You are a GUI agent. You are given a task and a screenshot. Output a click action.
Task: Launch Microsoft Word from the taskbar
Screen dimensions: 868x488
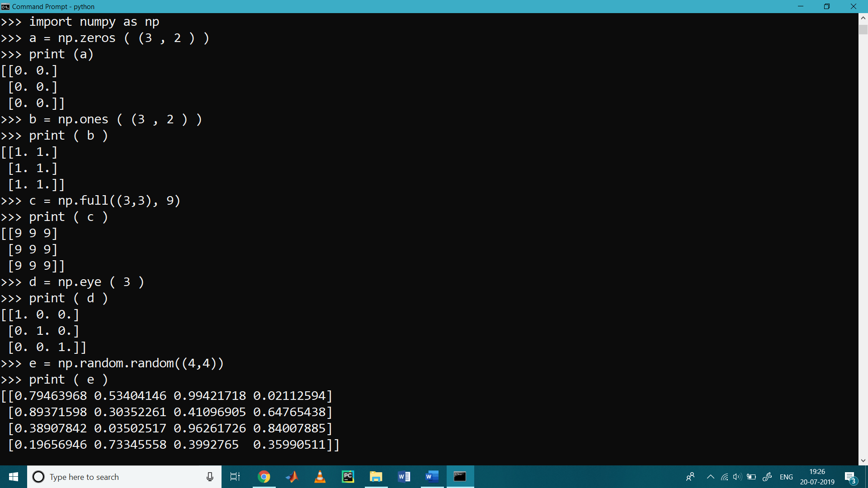pos(404,477)
